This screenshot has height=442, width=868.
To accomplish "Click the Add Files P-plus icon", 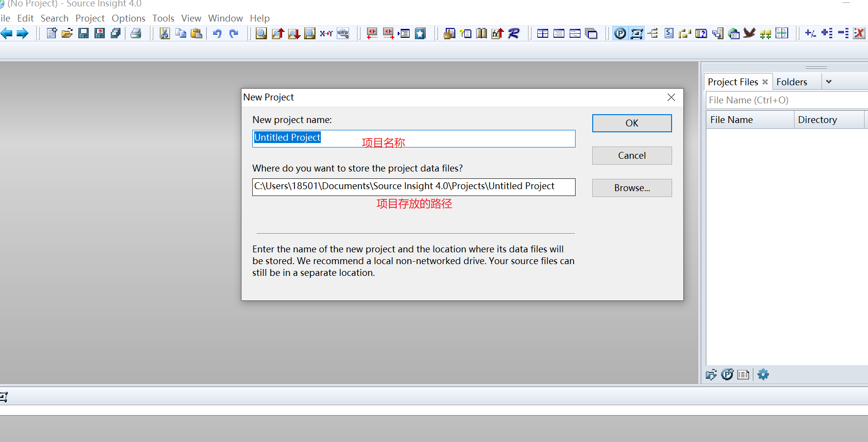I will [x=727, y=375].
